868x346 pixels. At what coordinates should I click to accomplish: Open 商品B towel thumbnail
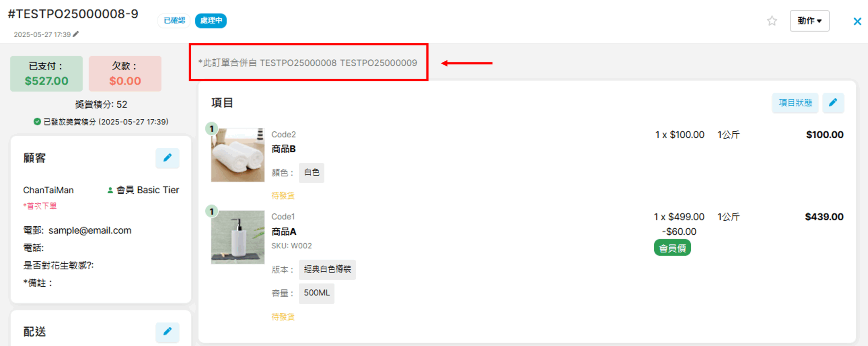click(238, 155)
